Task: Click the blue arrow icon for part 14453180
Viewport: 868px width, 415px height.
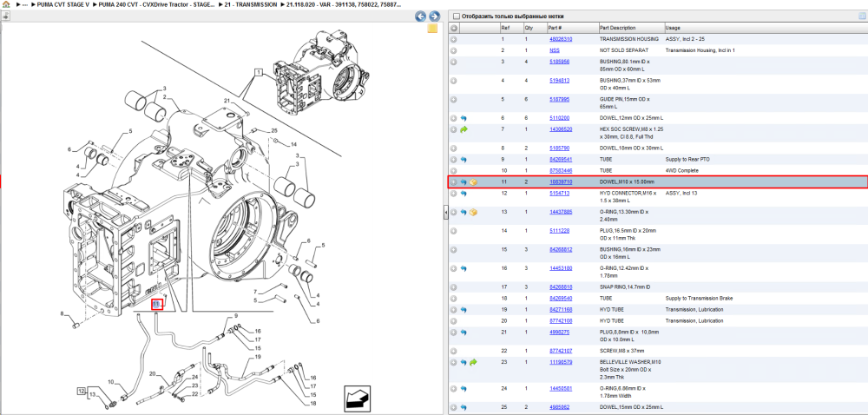Action: [464, 268]
